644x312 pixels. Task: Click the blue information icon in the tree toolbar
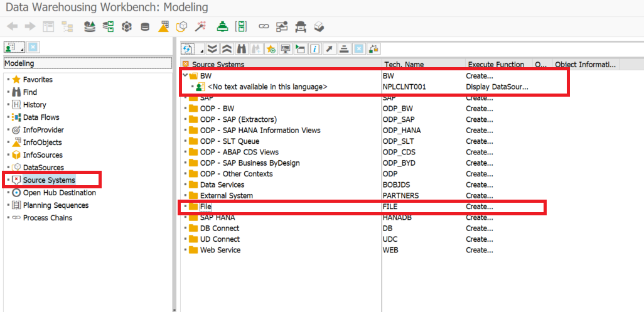click(314, 49)
